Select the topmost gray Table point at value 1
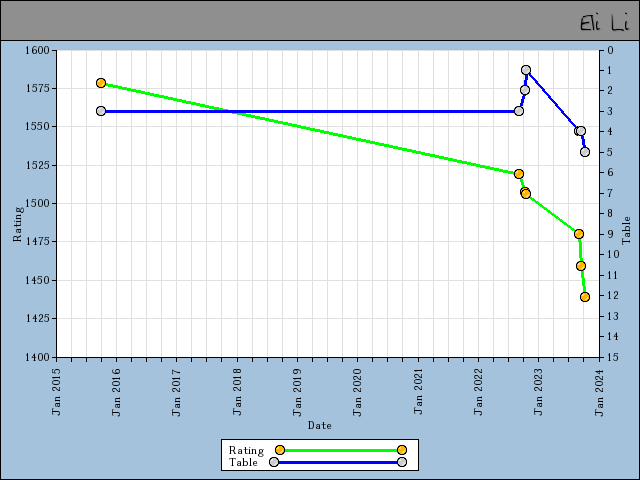 point(526,70)
